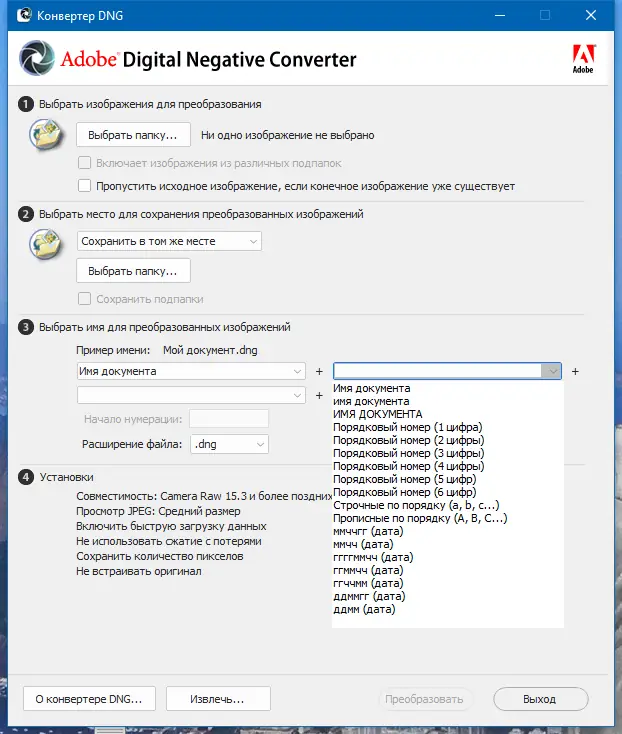Pick 'ггггммчч (дата)' format

point(373,557)
